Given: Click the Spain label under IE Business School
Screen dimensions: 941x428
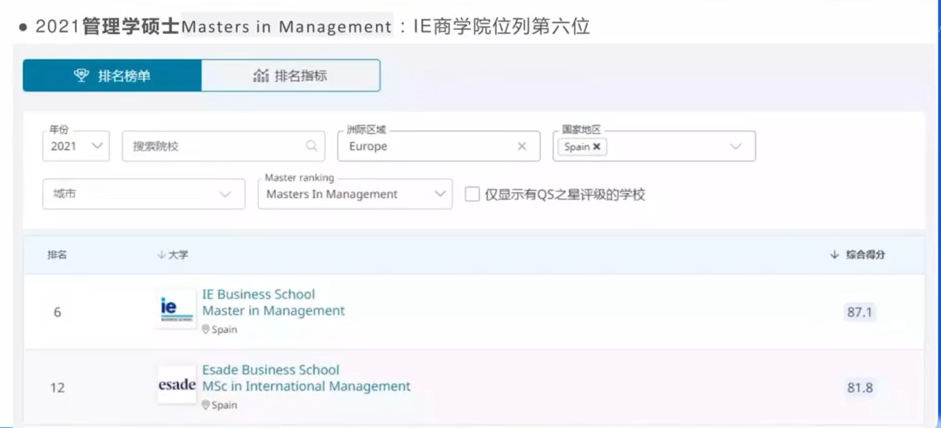Looking at the screenshot, I should coord(224,330).
